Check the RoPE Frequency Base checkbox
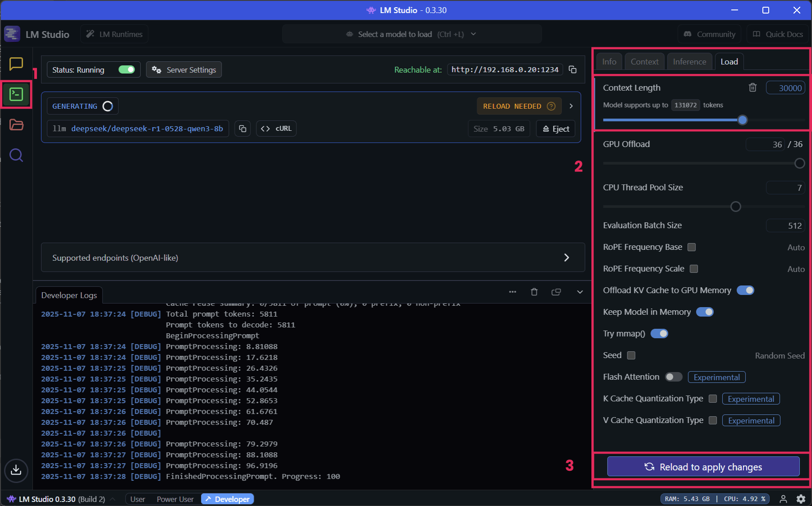The height and width of the screenshot is (506, 812). 692,247
